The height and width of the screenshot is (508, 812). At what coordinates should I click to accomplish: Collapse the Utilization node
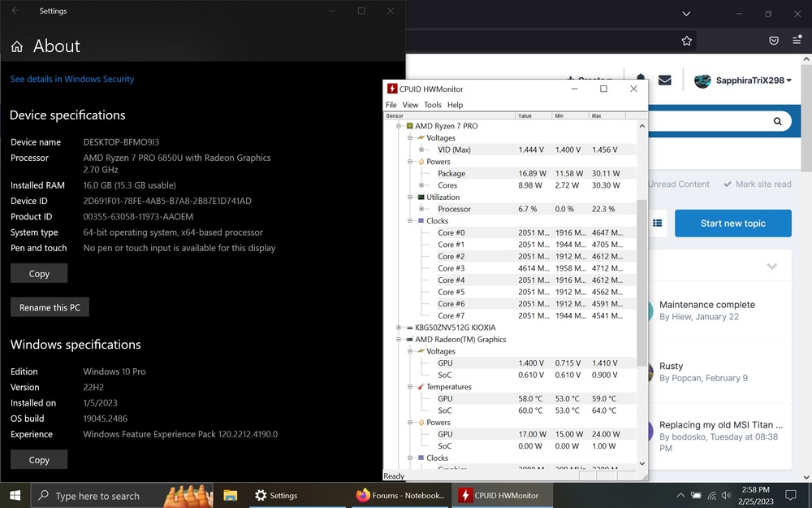409,197
